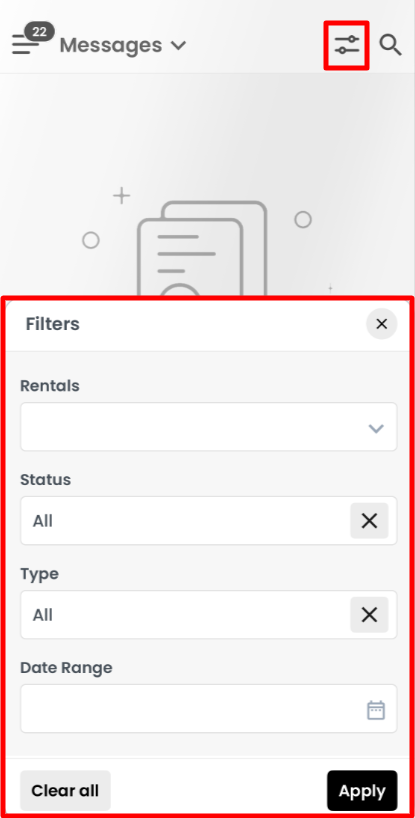This screenshot has height=818, width=415.
Task: Click the Filters panel heading
Action: tap(53, 324)
